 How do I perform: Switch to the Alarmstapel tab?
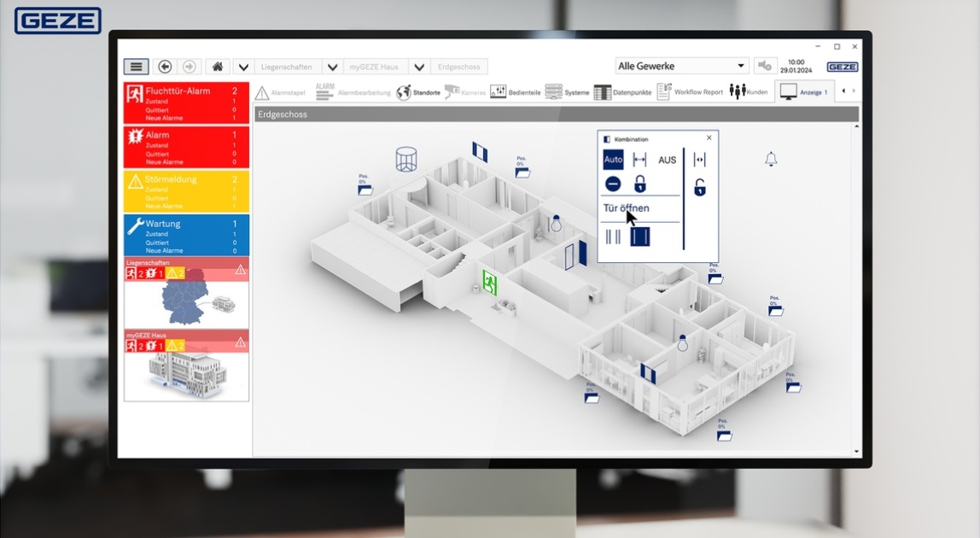coord(280,92)
